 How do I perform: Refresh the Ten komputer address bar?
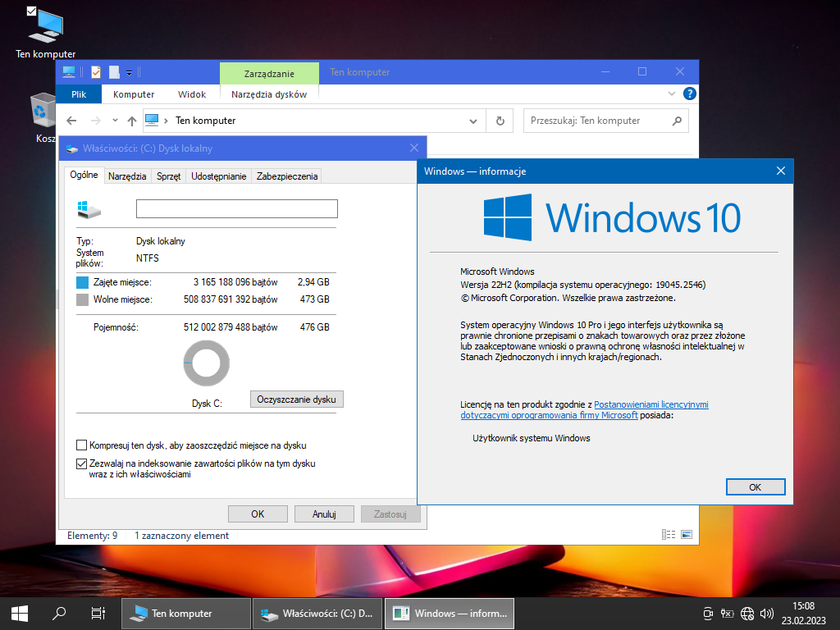(500, 121)
